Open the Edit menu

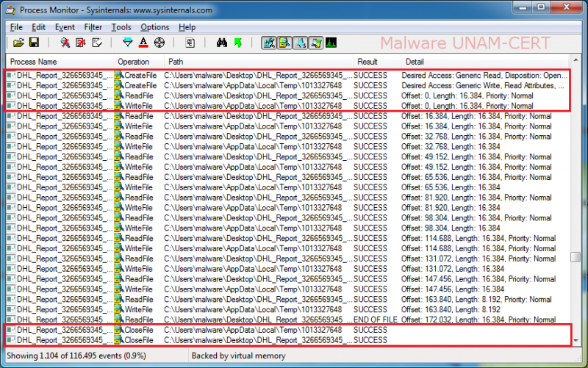point(39,27)
